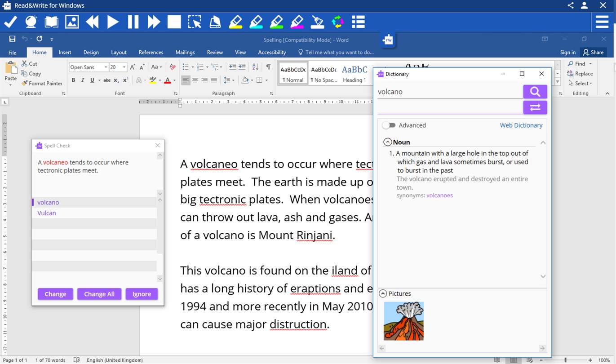Select the yellow highlighter tool
The height and width of the screenshot is (364, 616).
(x=235, y=22)
